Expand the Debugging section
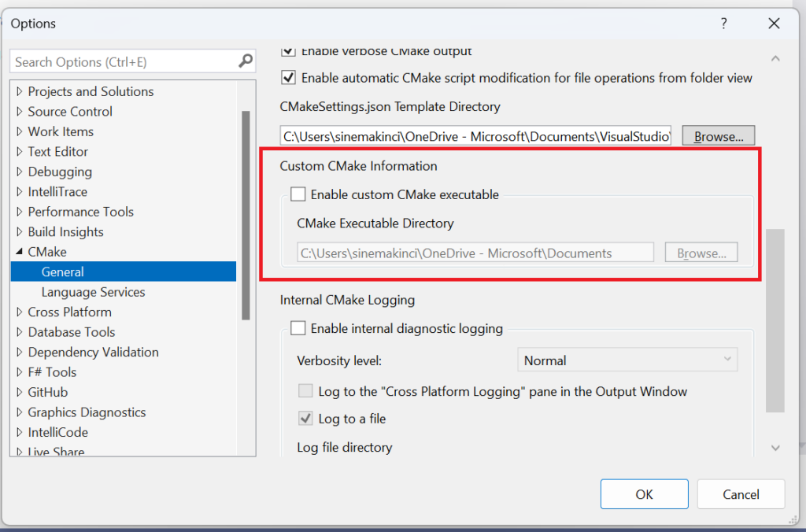The height and width of the screenshot is (532, 806). [x=18, y=172]
